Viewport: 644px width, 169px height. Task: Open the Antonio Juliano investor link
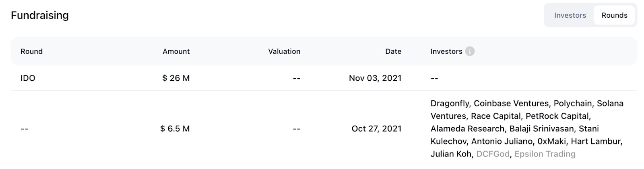click(x=502, y=141)
